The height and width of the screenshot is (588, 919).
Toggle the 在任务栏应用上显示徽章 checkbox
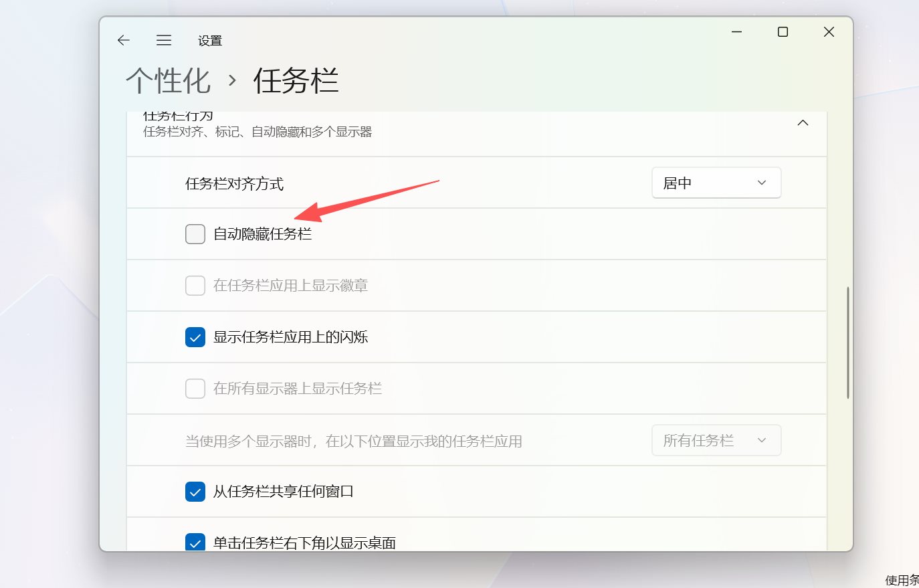click(x=195, y=286)
